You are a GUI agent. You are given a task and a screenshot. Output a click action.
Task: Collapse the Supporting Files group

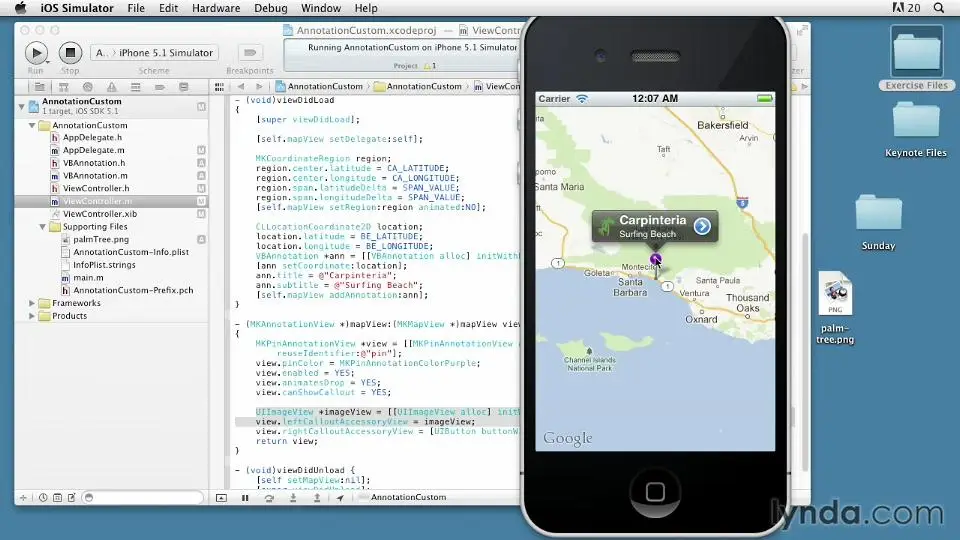pos(42,227)
